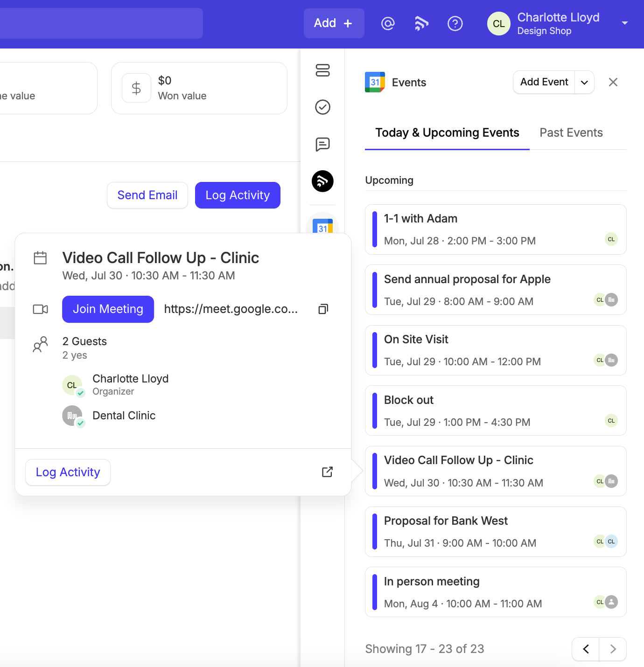Open event in external window icon
Screen dimensions: 644x667
tap(327, 472)
